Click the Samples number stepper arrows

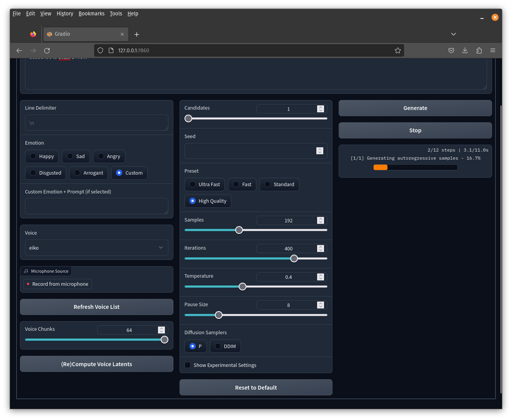(321, 220)
